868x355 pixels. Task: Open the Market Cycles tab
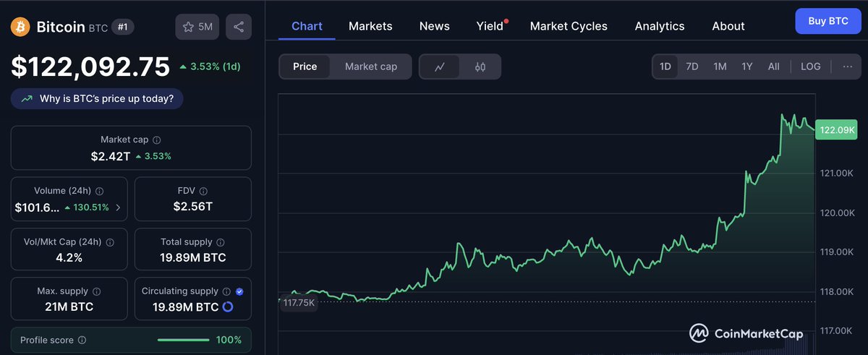[569, 26]
